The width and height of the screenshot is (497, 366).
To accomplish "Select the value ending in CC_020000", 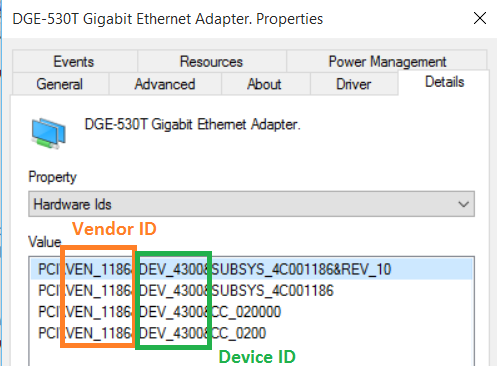I will pos(251,312).
